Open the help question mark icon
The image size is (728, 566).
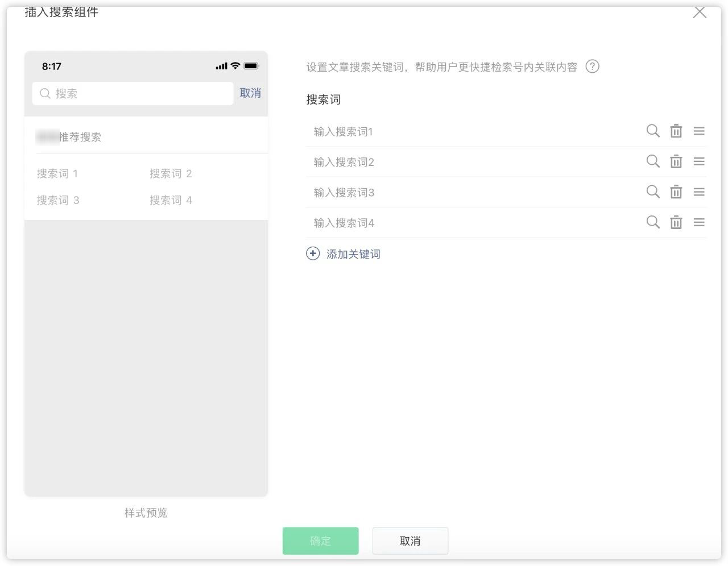pos(592,66)
